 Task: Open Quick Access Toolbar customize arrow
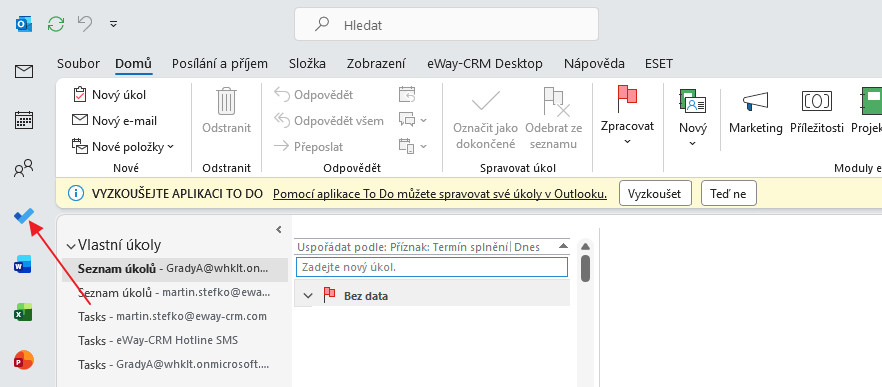pos(114,24)
